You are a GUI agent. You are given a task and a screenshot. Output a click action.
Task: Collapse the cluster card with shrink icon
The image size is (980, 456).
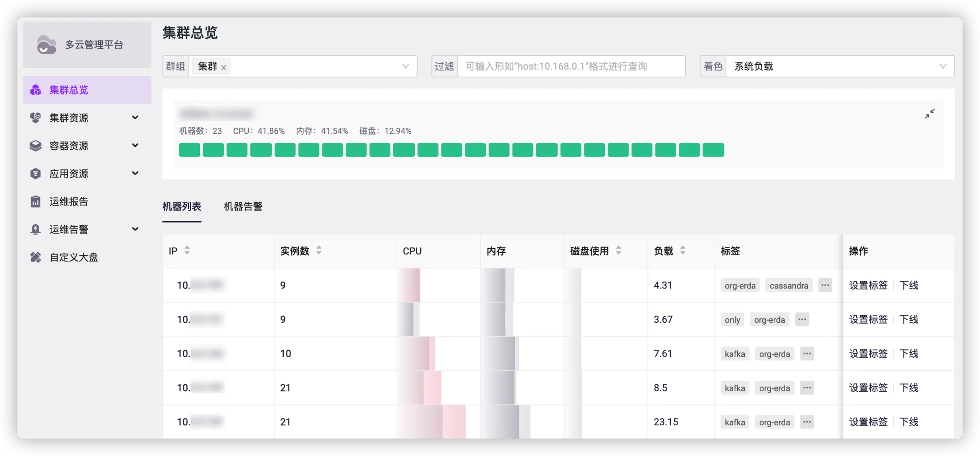tap(929, 114)
